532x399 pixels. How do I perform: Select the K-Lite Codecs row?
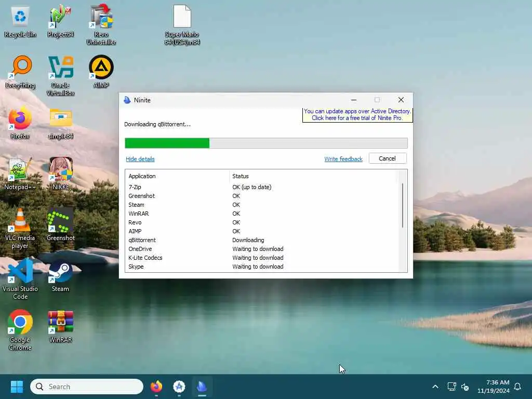coord(261,258)
